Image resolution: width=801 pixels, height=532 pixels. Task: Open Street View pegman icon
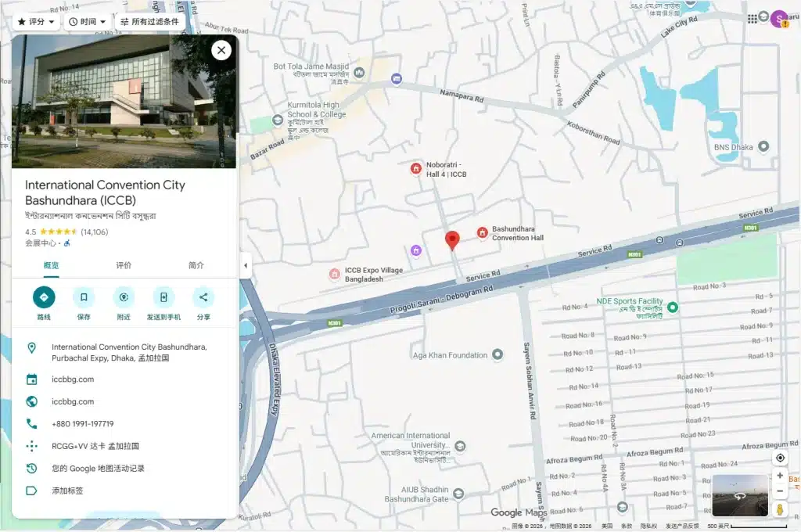(780, 509)
